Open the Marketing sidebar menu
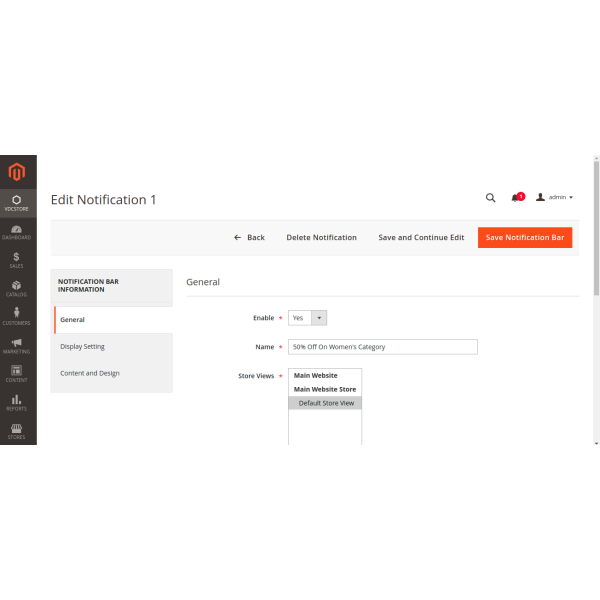600x600 pixels. click(16, 345)
